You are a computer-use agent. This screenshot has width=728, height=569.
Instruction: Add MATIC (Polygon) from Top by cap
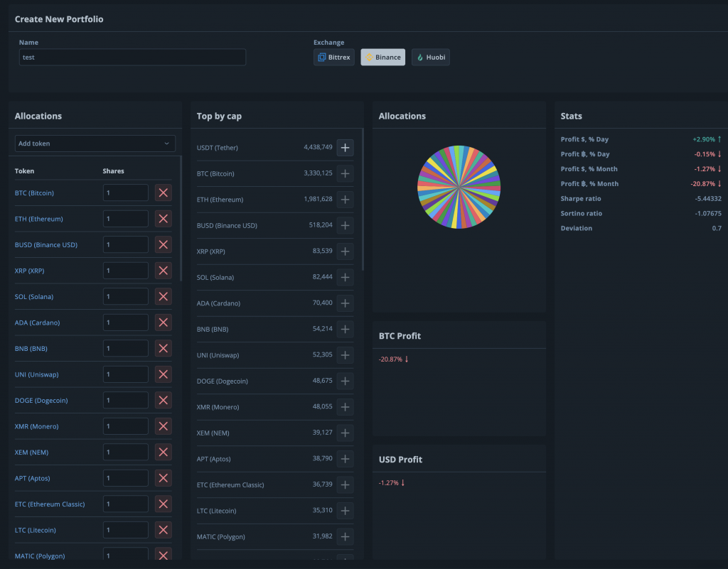[x=345, y=537]
